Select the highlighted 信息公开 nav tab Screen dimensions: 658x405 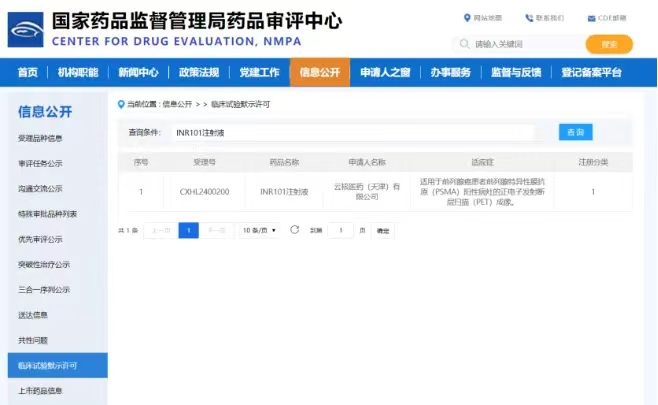pyautogui.click(x=320, y=72)
